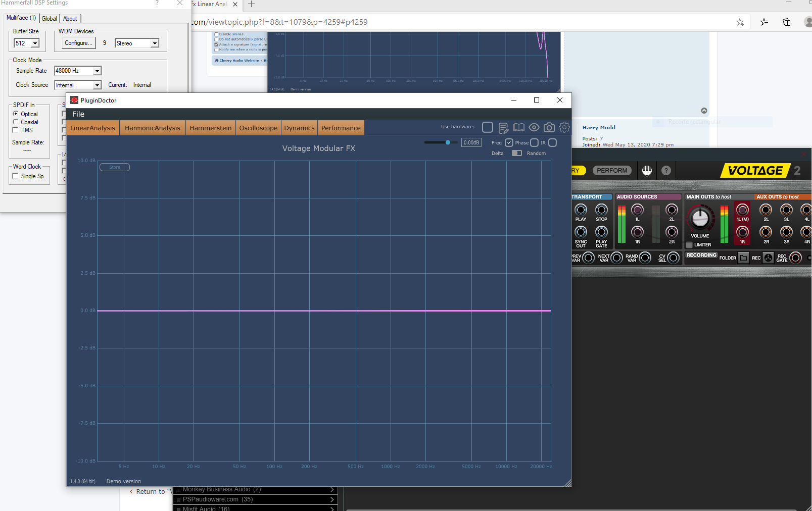This screenshot has height=511, width=812.
Task: Select the LinearAnalysis tab
Action: click(x=93, y=128)
